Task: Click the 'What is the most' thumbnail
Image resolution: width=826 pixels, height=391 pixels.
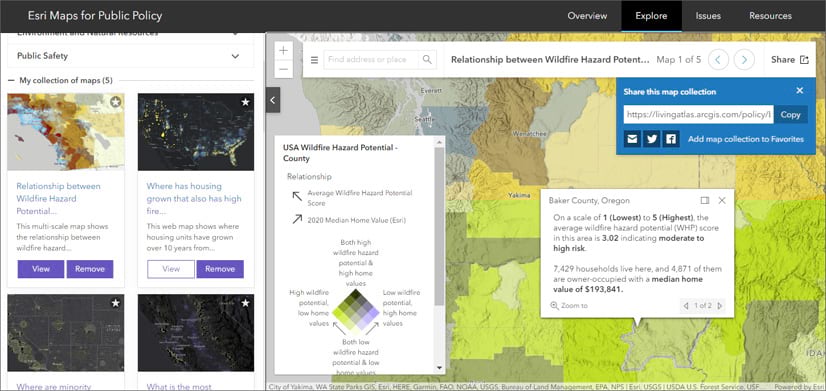Action: point(195,333)
